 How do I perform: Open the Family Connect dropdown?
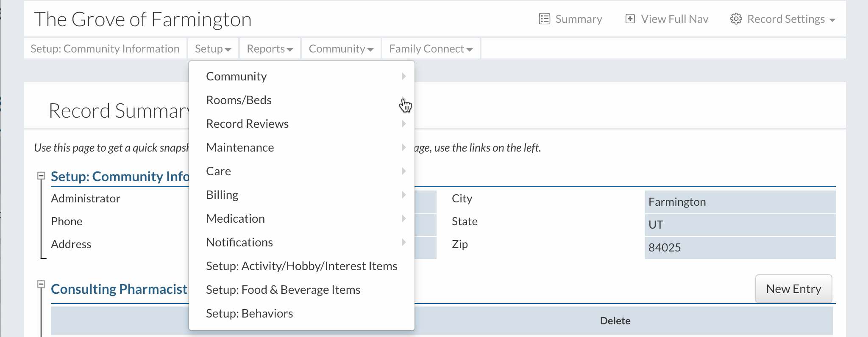point(431,49)
